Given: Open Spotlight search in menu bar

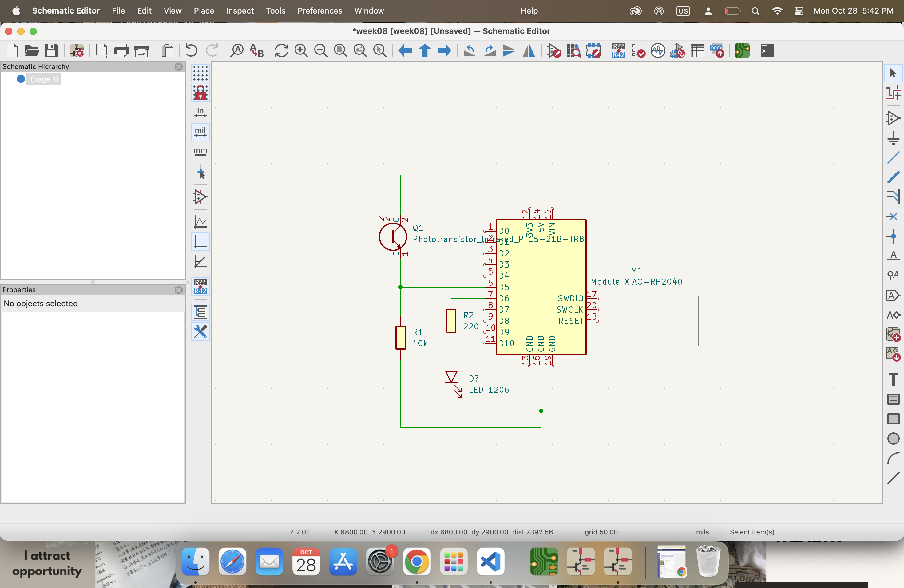Looking at the screenshot, I should tap(755, 11).
